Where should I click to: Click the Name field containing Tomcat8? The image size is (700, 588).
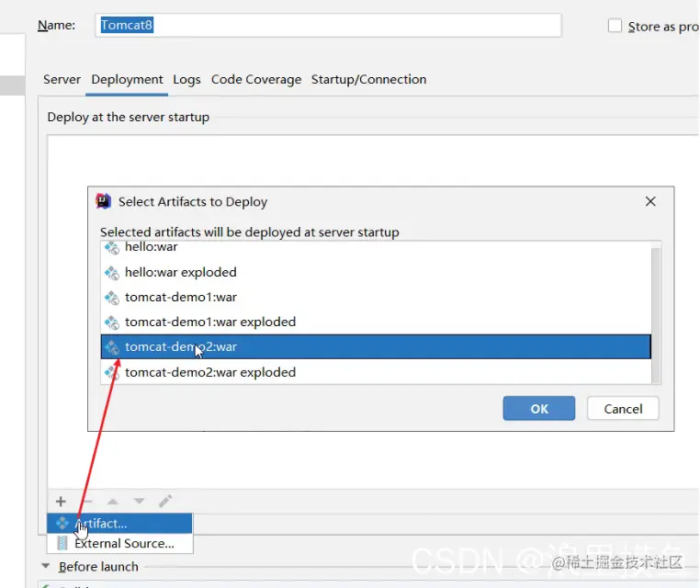tap(328, 25)
